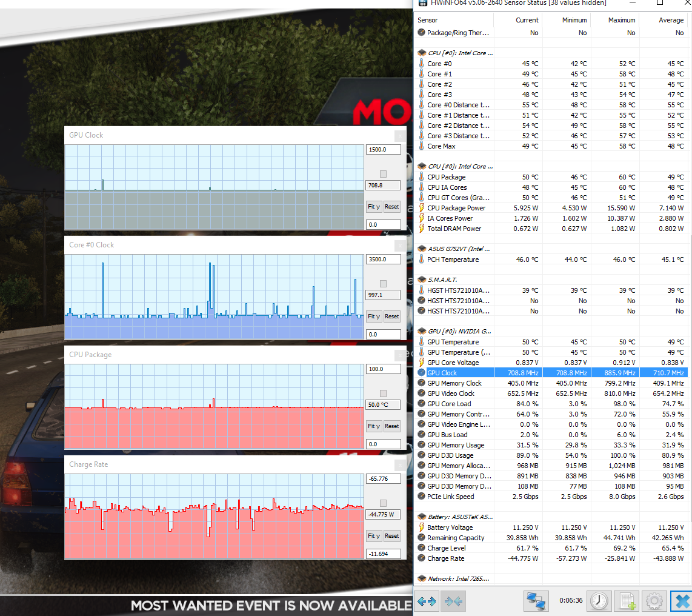
Task: Click the 3500.0 maximum field in Core #0 Clock graph
Action: 384,259
